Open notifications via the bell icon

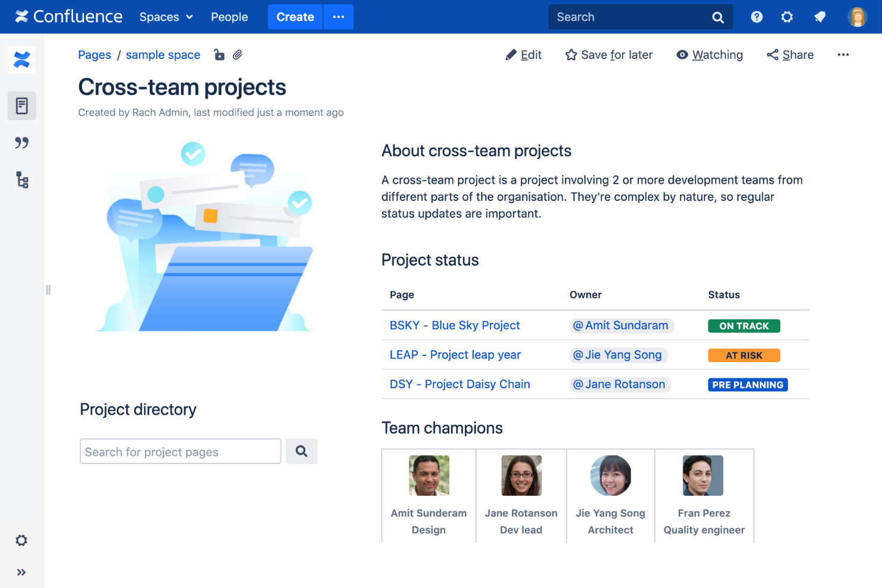click(x=819, y=17)
